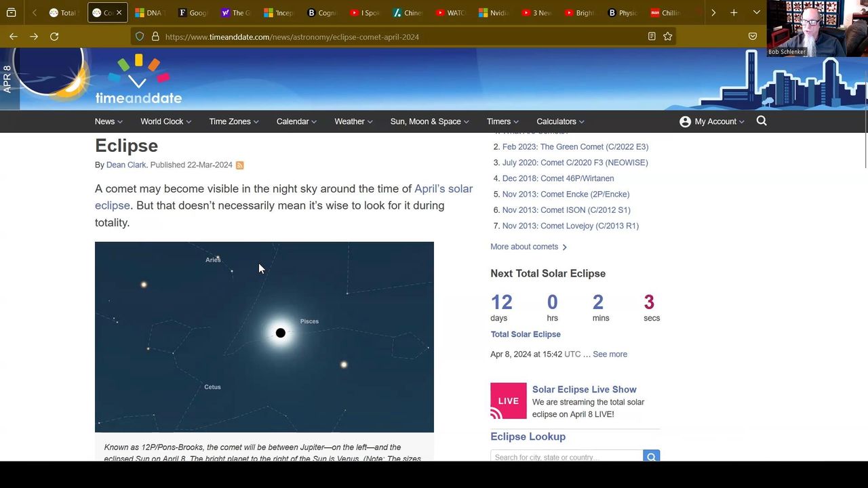This screenshot has height=488, width=868.
Task: Click the RSS feed icon by the publish date
Action: [x=239, y=165]
